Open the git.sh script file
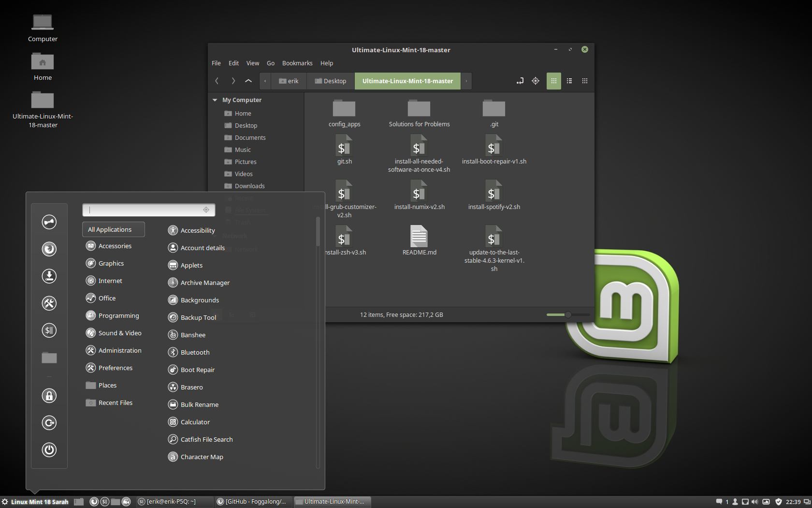 [x=344, y=149]
